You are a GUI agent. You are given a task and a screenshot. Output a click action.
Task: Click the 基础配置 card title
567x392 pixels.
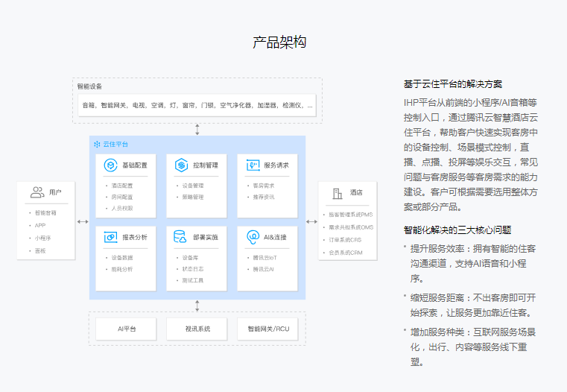pyautogui.click(x=135, y=165)
